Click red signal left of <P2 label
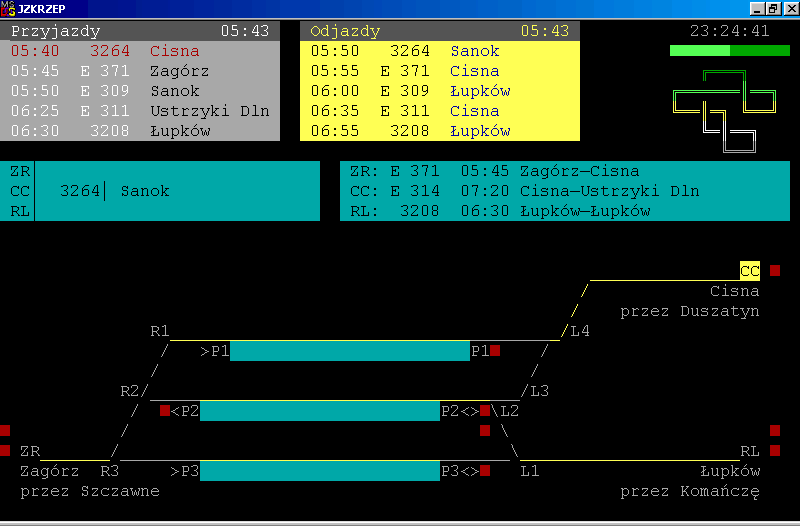 coord(165,411)
